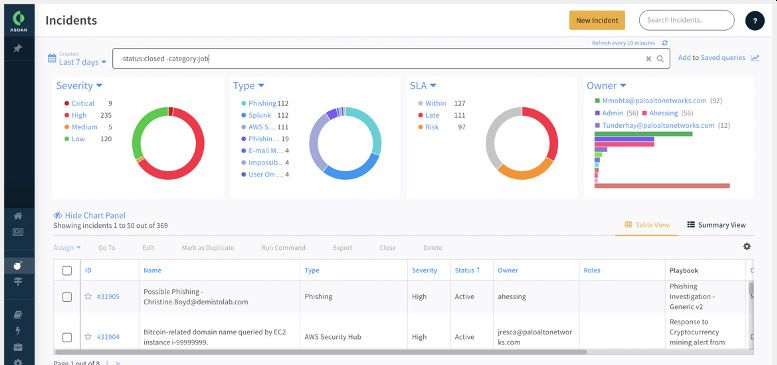The image size is (777, 365).
Task: Click Close in the incident toolbar
Action: point(388,248)
